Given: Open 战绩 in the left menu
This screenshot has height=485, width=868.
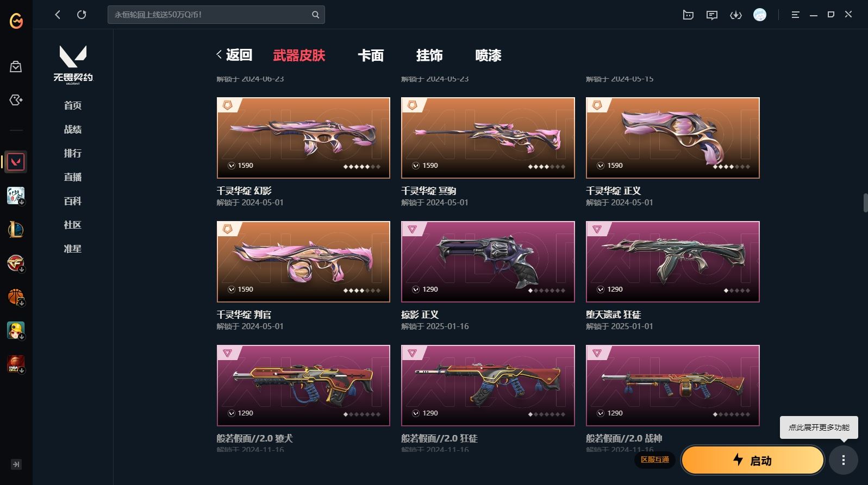Looking at the screenshot, I should (x=73, y=129).
